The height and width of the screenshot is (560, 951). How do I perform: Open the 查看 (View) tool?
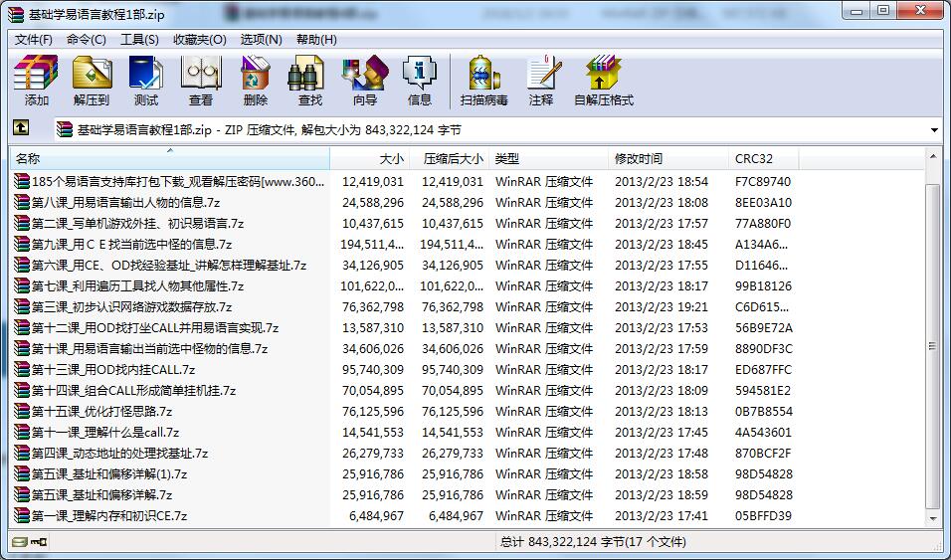tap(201, 81)
